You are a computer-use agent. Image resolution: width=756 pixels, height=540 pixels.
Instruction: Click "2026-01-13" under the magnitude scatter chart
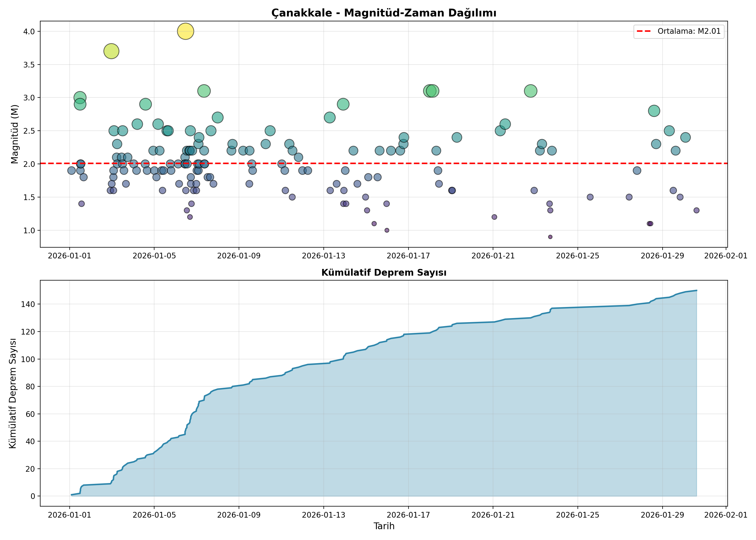click(323, 256)
